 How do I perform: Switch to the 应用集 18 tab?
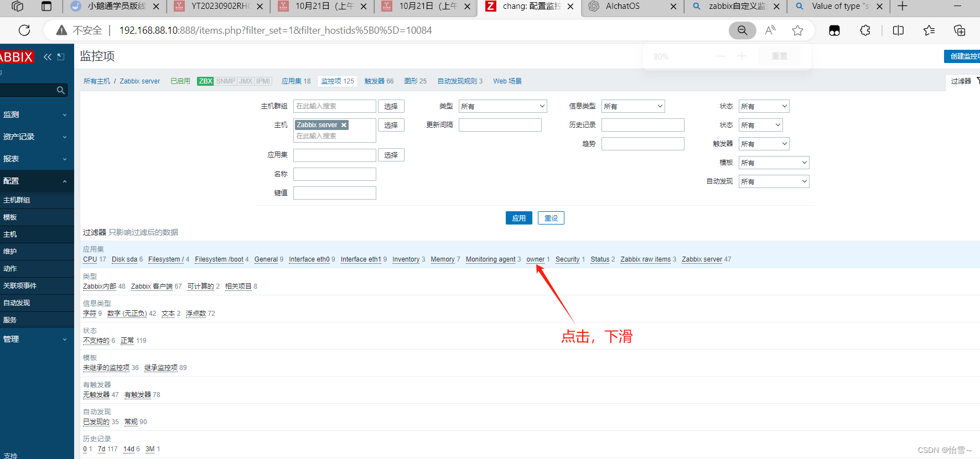[296, 81]
